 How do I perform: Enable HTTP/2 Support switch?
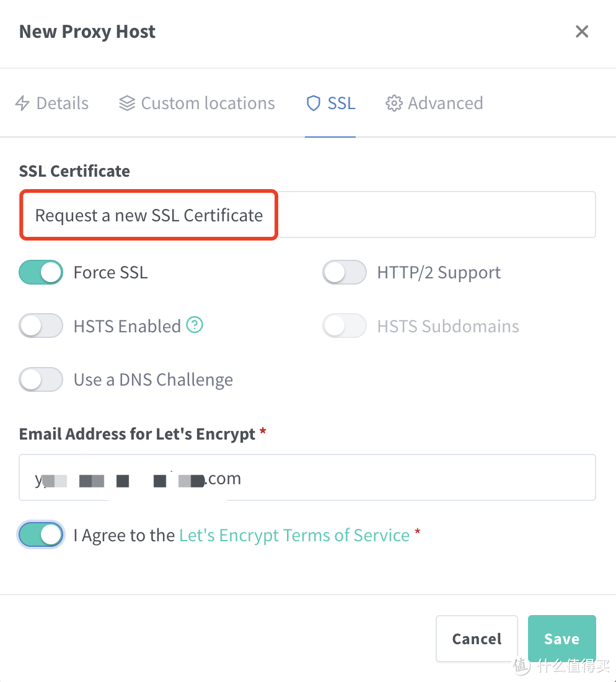(345, 272)
